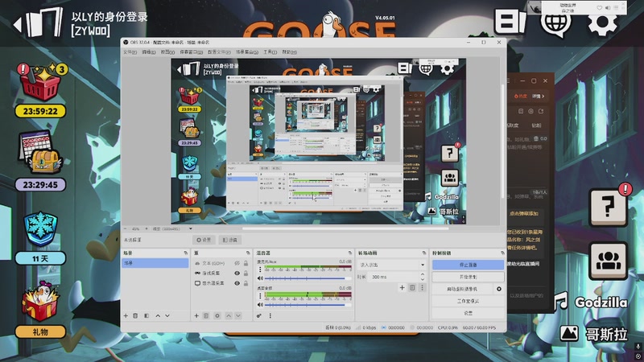644x362 pixels.
Task: Open the mixer options three-dot menu at the panel bottom
Action: (270, 315)
